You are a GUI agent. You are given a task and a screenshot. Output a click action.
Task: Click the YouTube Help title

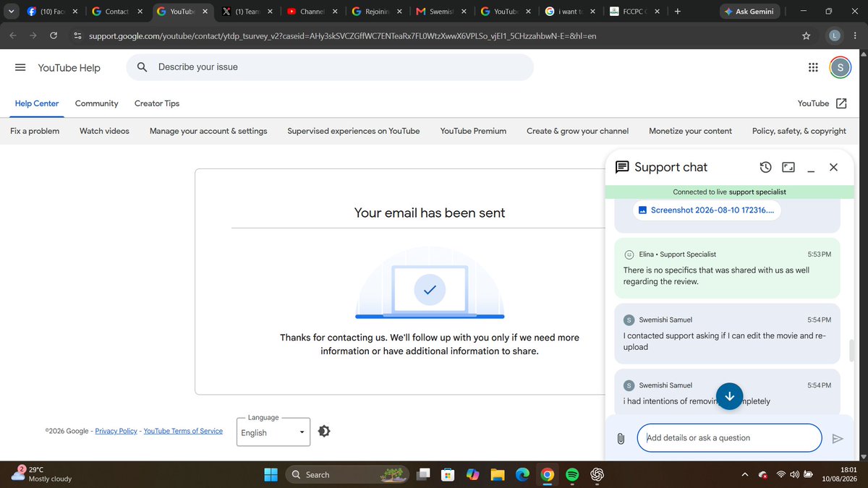coord(69,67)
